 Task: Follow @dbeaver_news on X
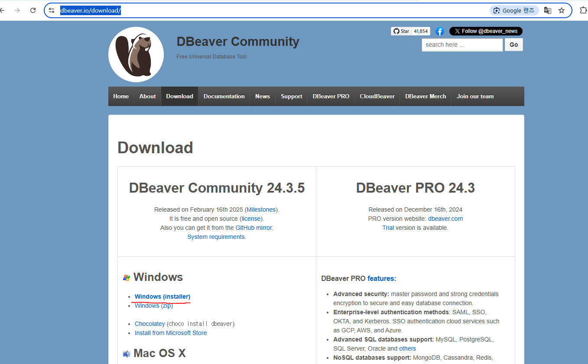point(486,31)
